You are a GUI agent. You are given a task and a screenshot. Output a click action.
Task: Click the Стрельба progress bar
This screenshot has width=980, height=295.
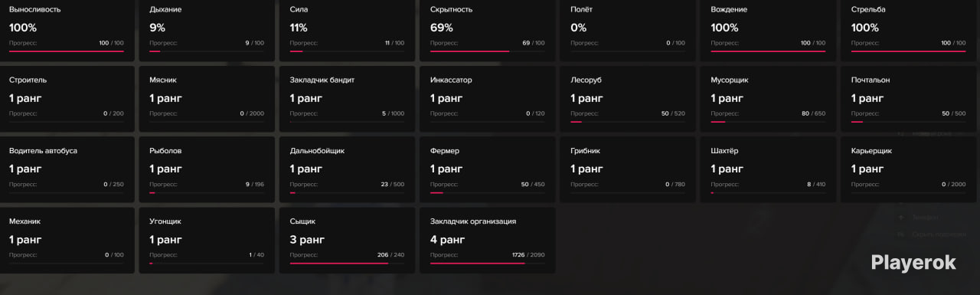click(908, 51)
